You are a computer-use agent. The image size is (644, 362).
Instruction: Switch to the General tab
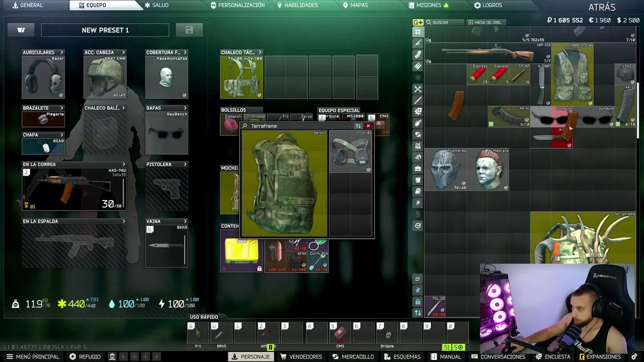[28, 5]
